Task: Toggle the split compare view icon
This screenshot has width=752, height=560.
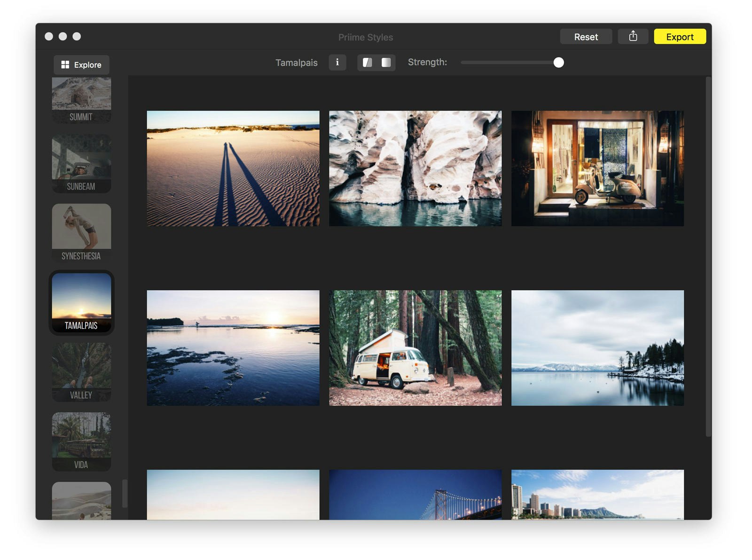Action: coord(368,63)
